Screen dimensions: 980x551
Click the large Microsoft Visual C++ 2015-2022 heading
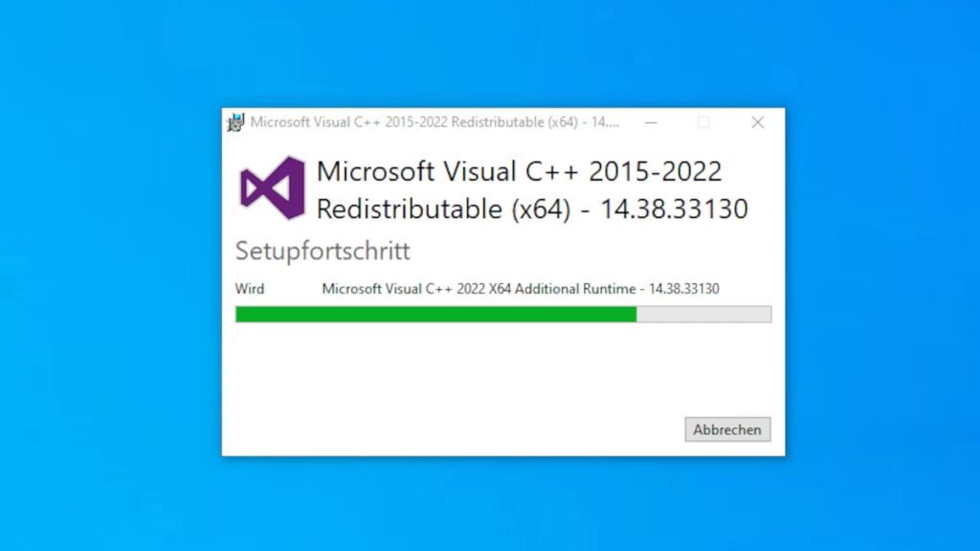[519, 171]
